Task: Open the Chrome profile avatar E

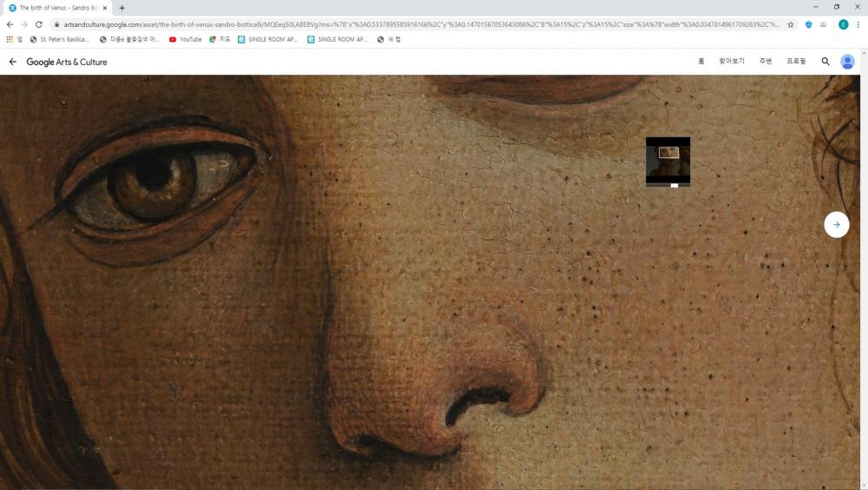Action: [x=843, y=24]
